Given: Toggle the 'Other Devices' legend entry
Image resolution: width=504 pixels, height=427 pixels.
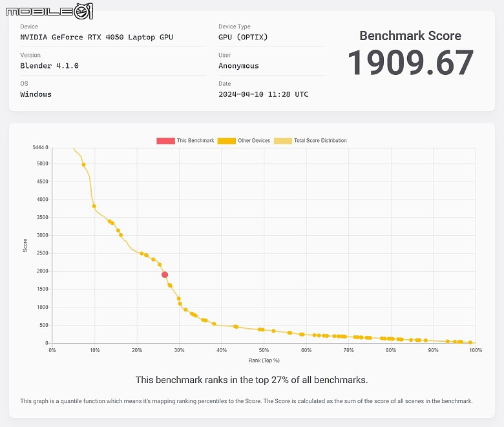Looking at the screenshot, I should click(x=244, y=141).
